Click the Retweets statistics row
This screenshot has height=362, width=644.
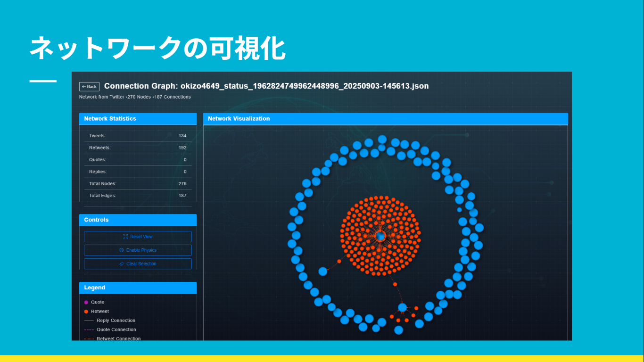point(138,148)
